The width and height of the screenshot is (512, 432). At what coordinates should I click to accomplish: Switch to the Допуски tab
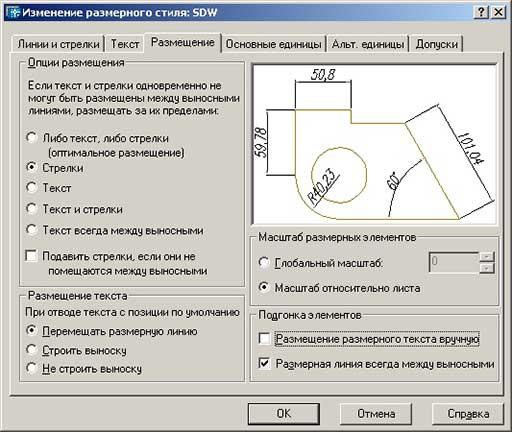coord(436,44)
